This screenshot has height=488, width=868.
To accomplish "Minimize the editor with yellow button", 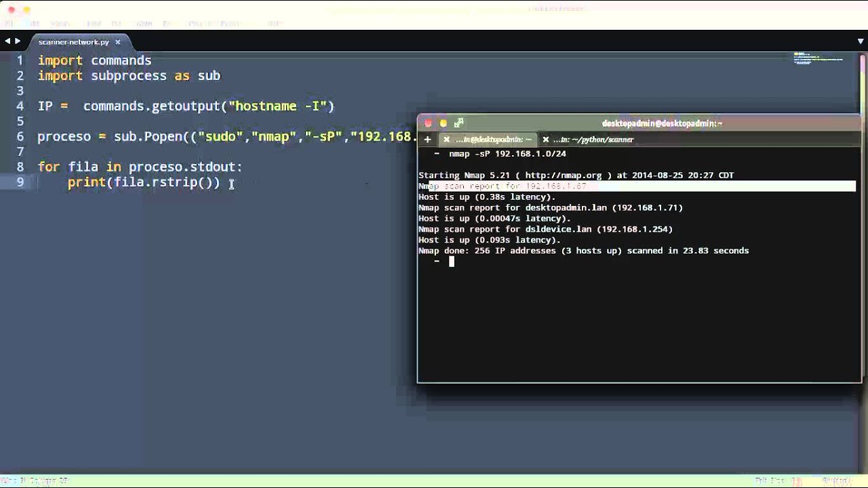I will [27, 10].
